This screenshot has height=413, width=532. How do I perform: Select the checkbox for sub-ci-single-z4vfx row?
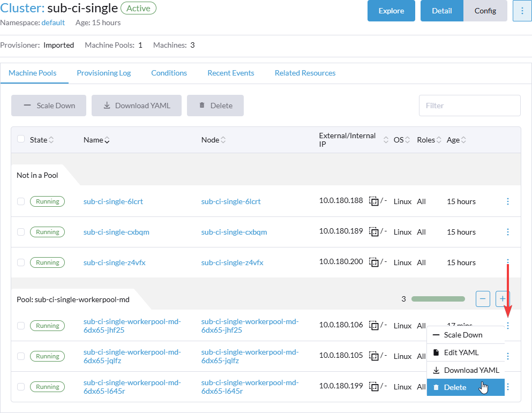point(21,262)
